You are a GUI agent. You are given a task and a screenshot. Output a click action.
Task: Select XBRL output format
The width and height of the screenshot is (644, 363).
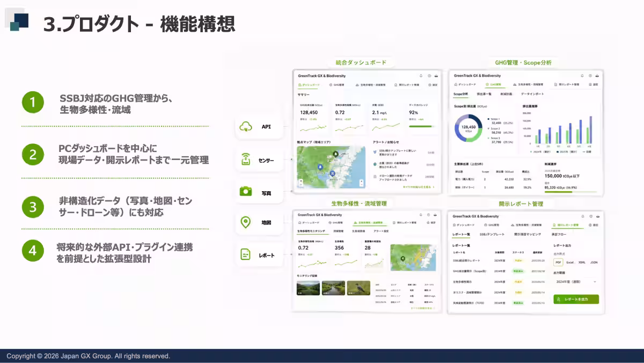click(x=582, y=262)
